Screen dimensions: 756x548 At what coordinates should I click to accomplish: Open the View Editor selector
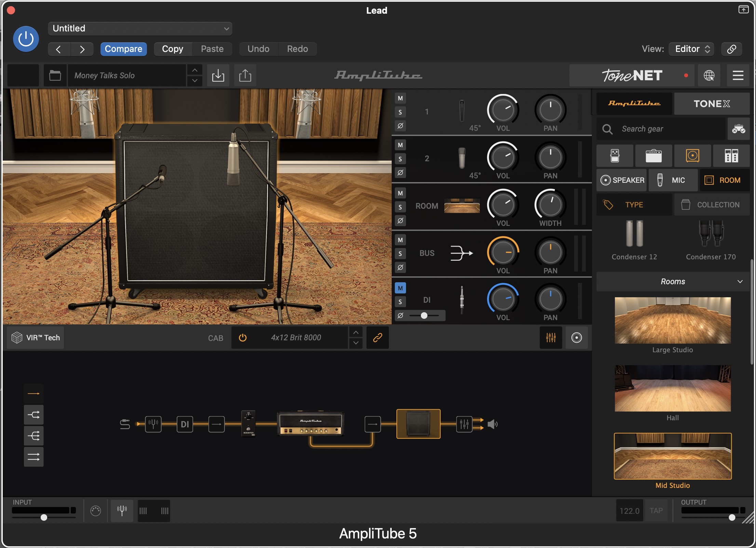point(692,49)
